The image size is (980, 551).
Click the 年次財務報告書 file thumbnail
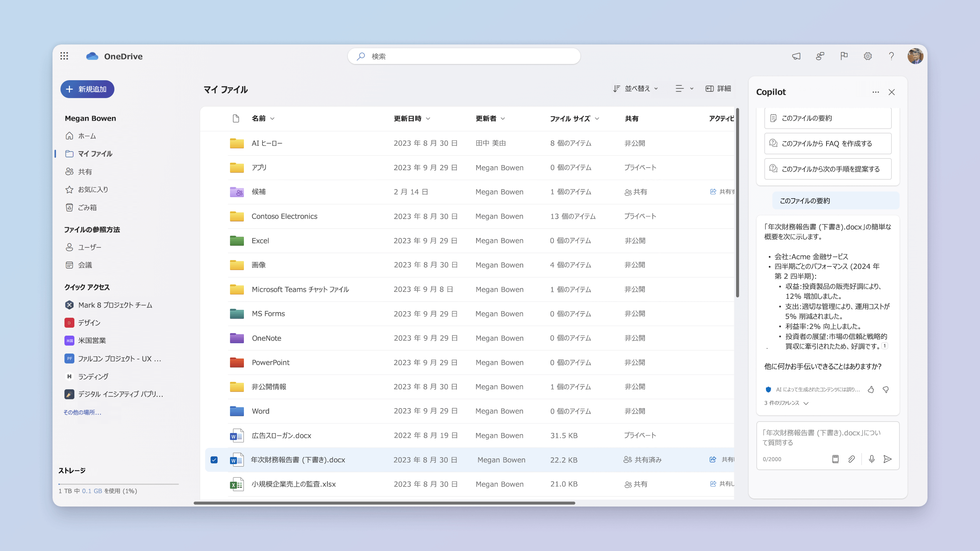[x=236, y=460]
